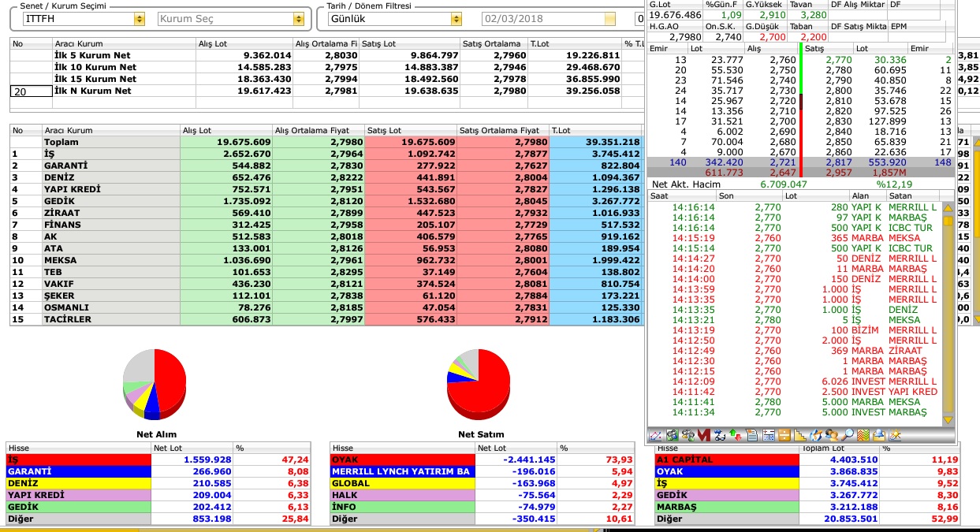Image resolution: width=980 pixels, height=532 pixels.
Task: Open the calculator table toolbar icon
Action: 769,434
